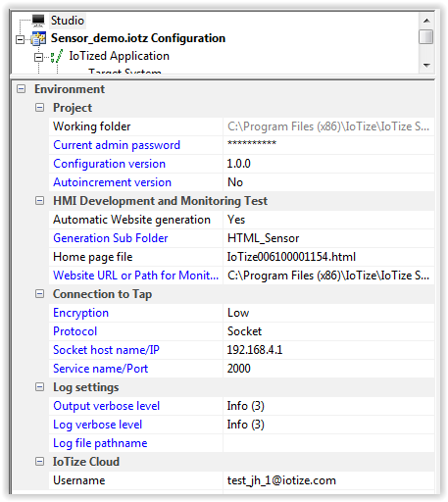
Task: Click the 192.168.4.1 host value
Action: click(x=328, y=350)
